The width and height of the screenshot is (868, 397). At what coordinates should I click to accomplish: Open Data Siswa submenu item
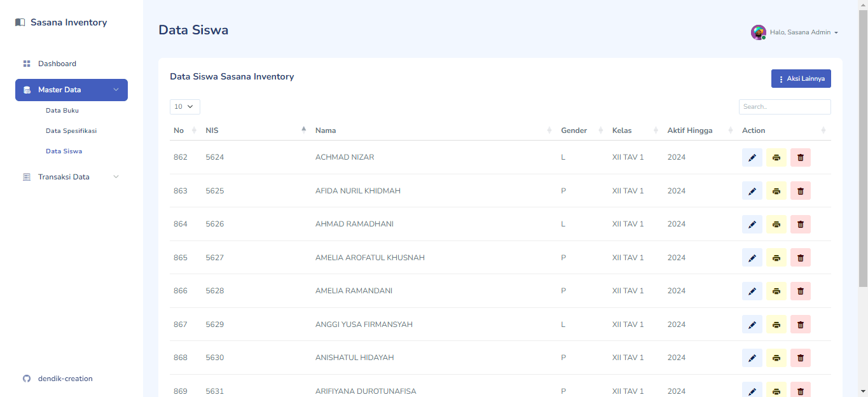[64, 151]
